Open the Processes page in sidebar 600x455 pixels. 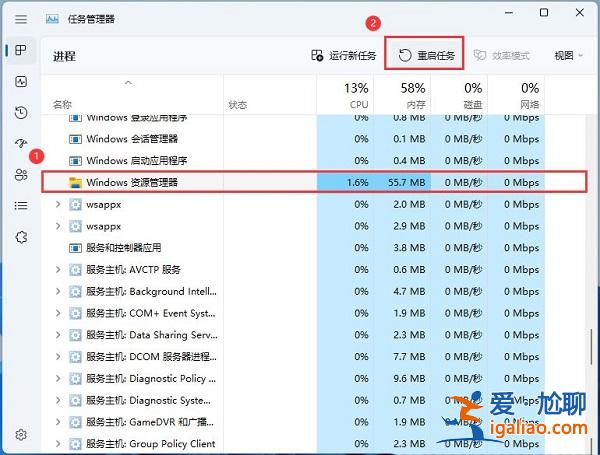pyautogui.click(x=21, y=50)
